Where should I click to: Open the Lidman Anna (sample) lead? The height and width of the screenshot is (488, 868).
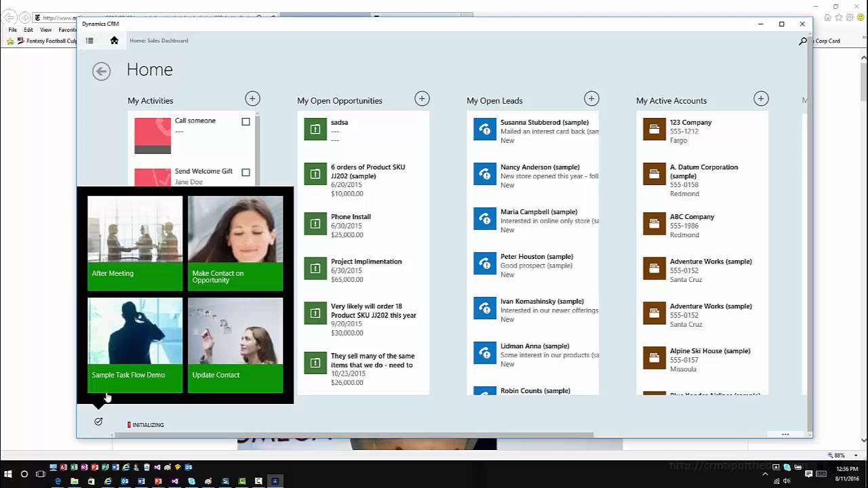coord(533,354)
